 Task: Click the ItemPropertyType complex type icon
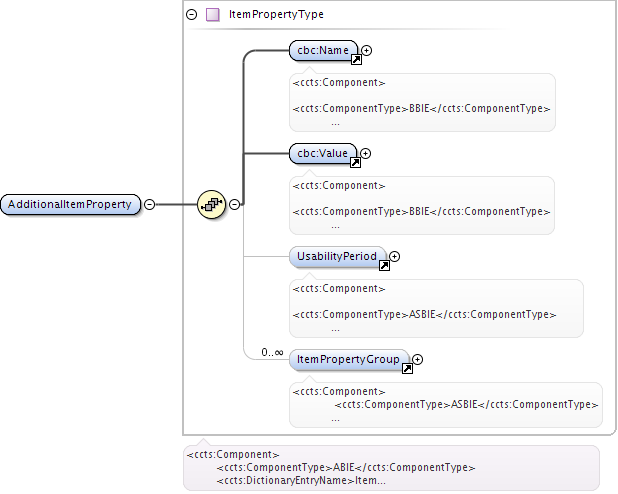pyautogui.click(x=213, y=15)
